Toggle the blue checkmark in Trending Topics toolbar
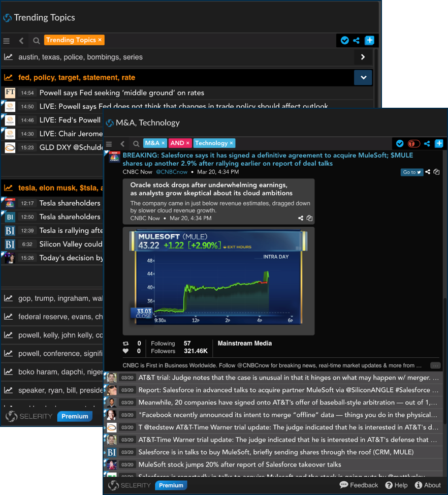The width and height of the screenshot is (448, 495). coord(345,41)
